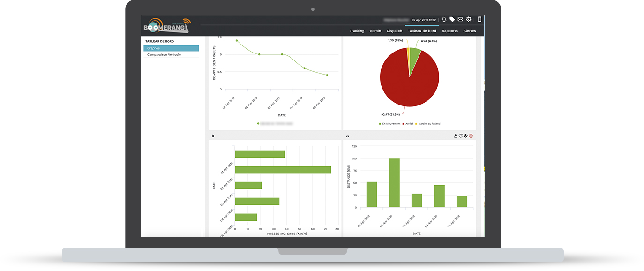Remove chart A with red close icon
644x271 pixels.
(471, 136)
